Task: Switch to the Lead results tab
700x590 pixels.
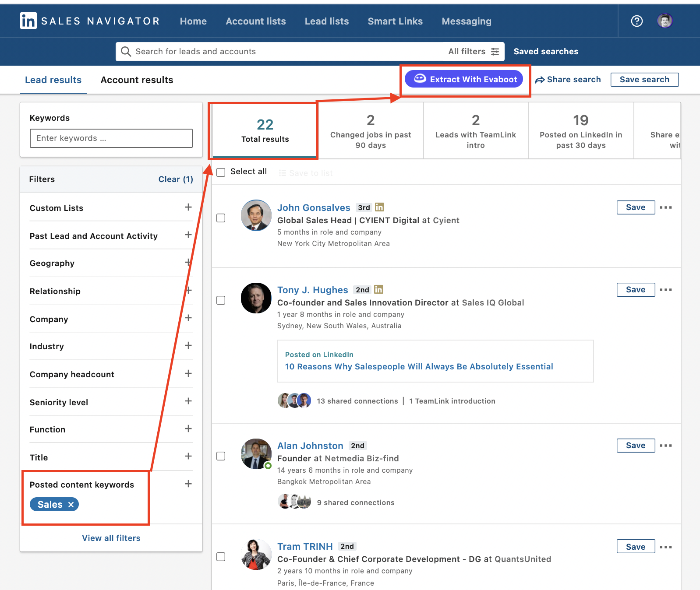Action: (53, 80)
